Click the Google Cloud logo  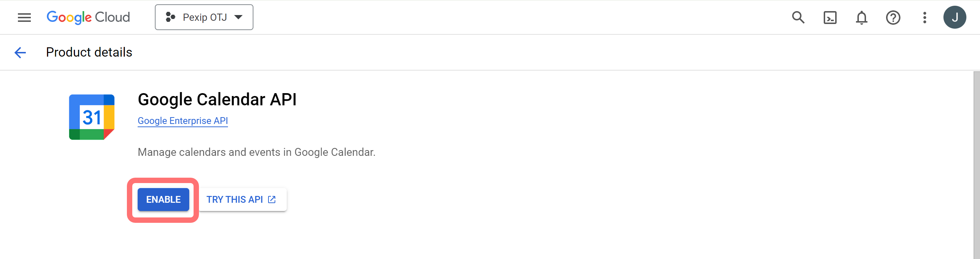88,18
